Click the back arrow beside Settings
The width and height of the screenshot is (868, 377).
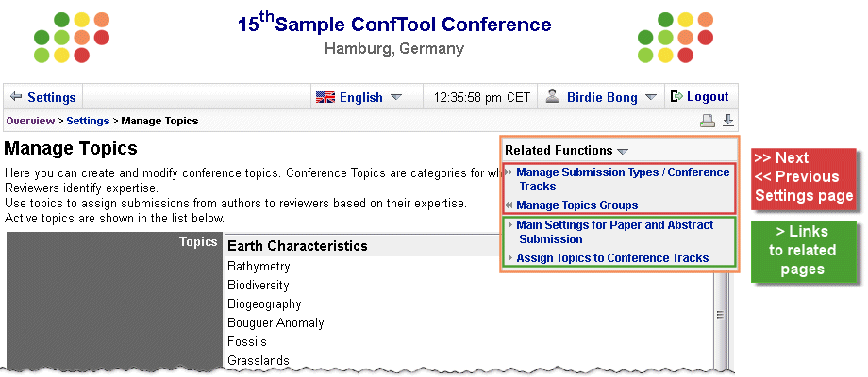(16, 97)
